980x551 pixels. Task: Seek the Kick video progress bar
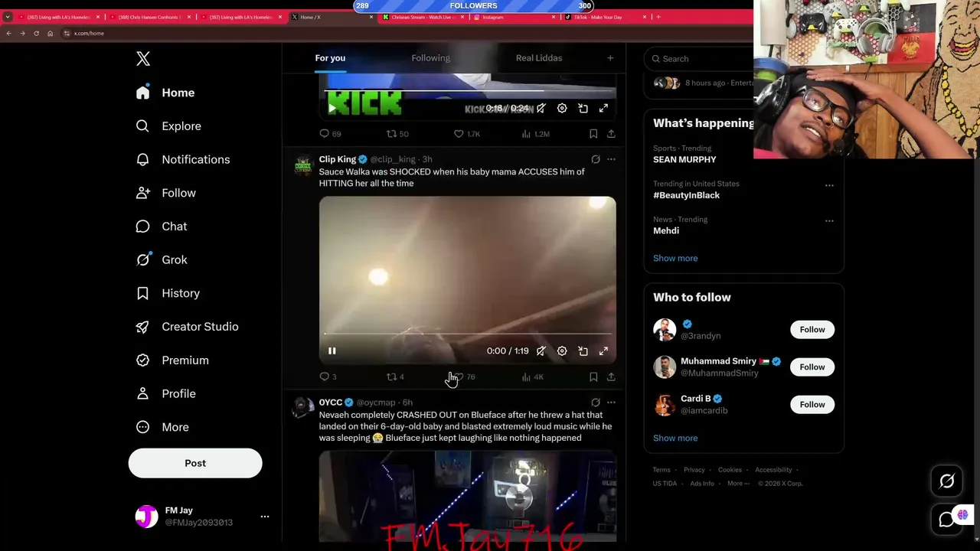(x=467, y=91)
